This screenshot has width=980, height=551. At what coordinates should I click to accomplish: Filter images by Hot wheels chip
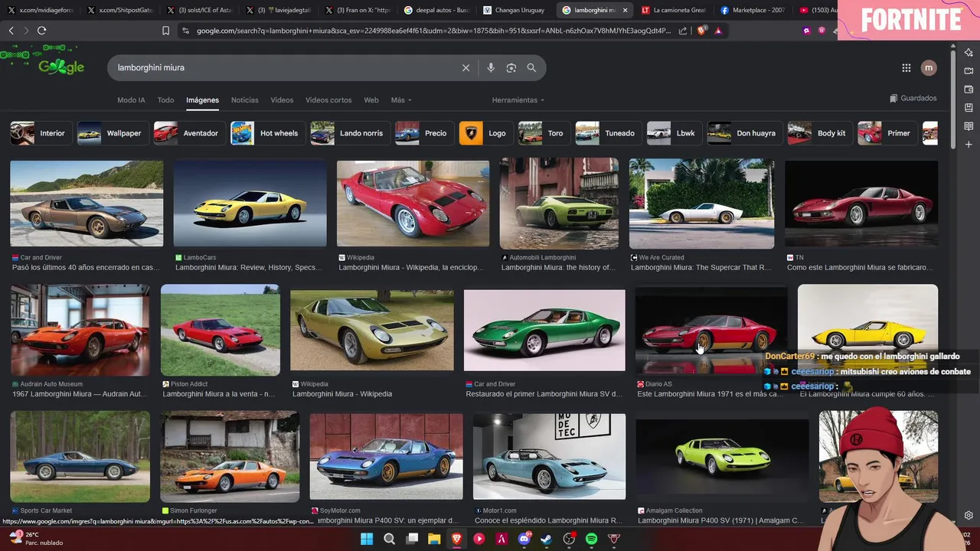tap(266, 133)
